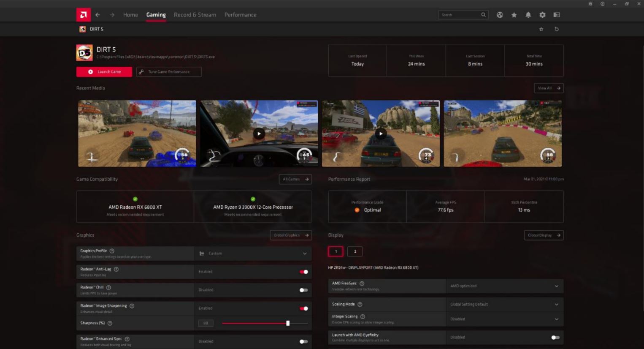Select display 2 button
This screenshot has height=349, width=644.
(355, 251)
